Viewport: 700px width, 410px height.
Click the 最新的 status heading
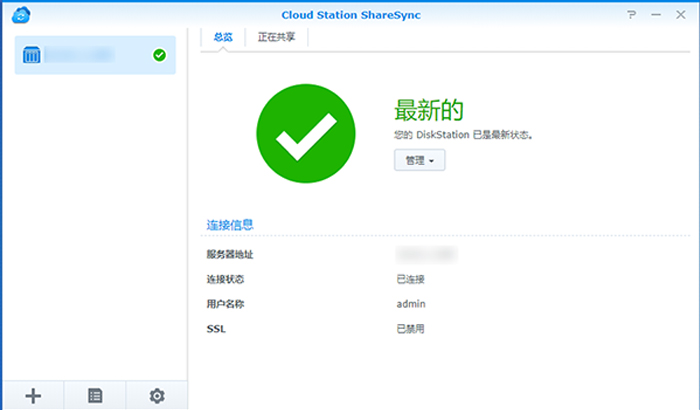tap(431, 108)
